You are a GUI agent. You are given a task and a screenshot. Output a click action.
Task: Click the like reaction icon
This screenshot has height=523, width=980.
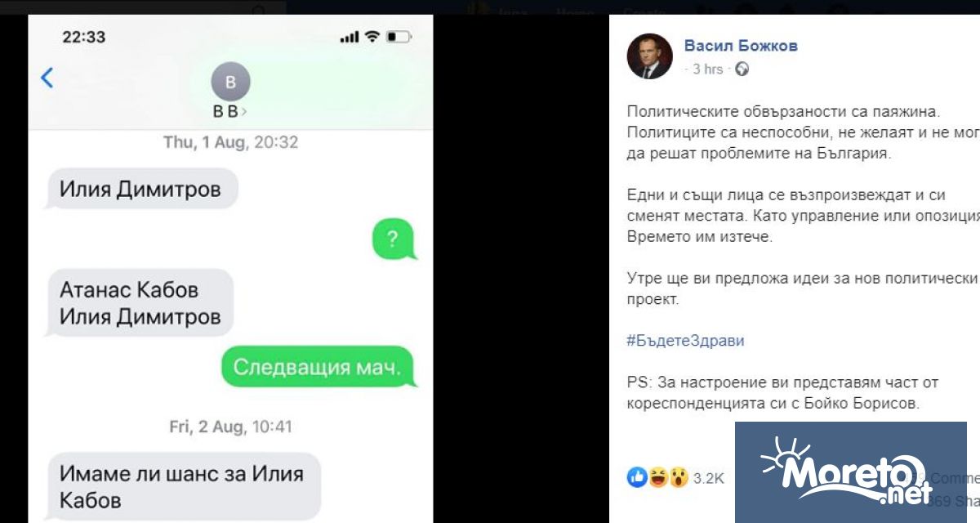pyautogui.click(x=637, y=477)
